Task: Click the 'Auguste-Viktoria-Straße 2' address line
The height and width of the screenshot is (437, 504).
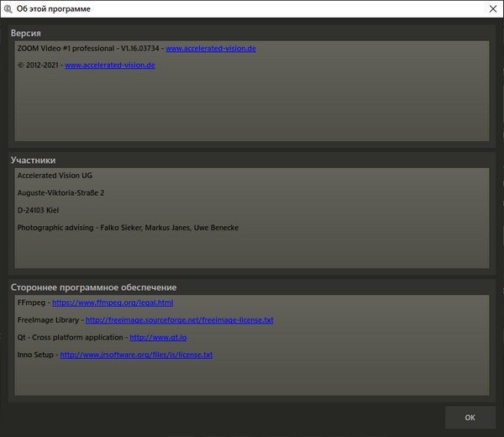Action: 60,193
